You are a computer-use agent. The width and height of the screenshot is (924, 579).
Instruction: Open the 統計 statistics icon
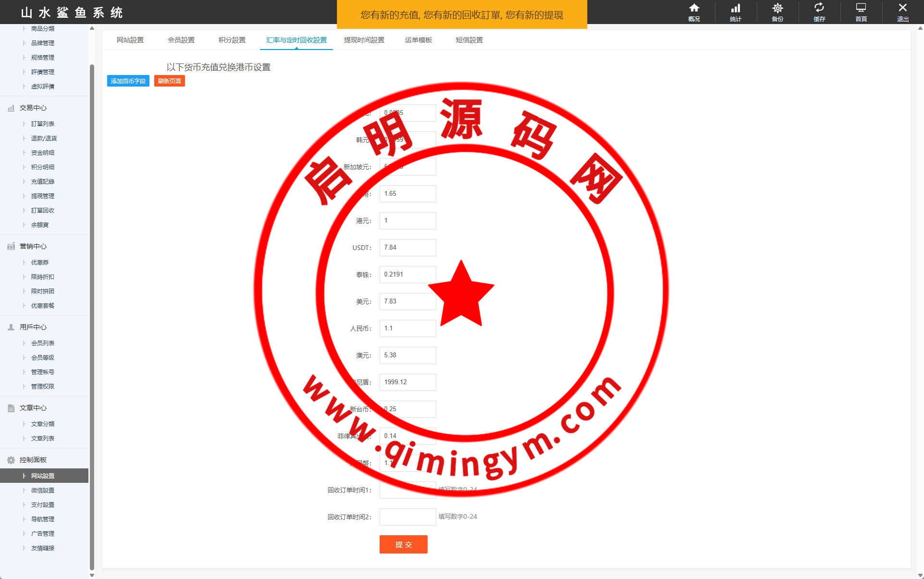point(736,8)
